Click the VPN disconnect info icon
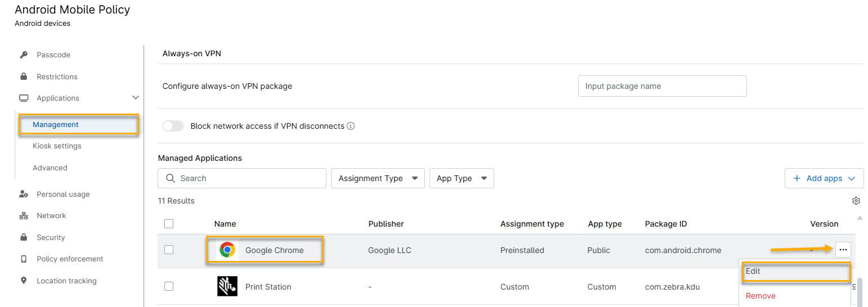868x307 pixels. tap(351, 127)
